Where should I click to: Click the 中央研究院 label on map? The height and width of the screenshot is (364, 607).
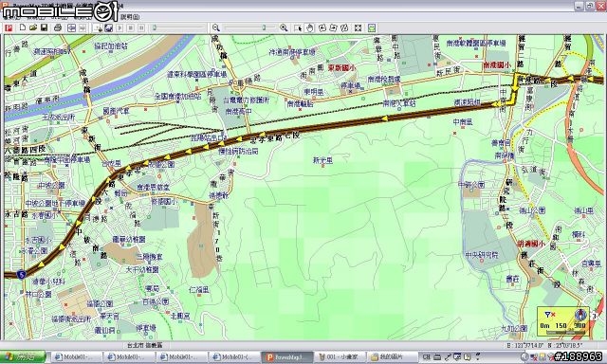482,255
